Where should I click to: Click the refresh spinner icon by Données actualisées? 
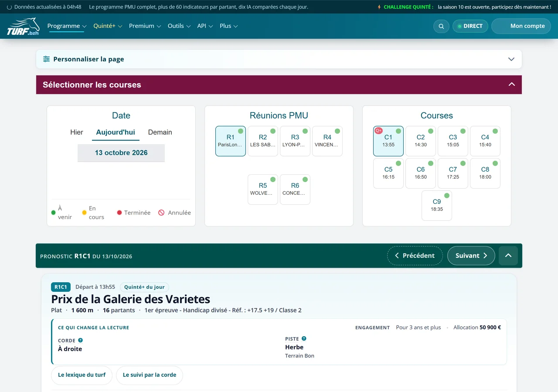tap(10, 7)
